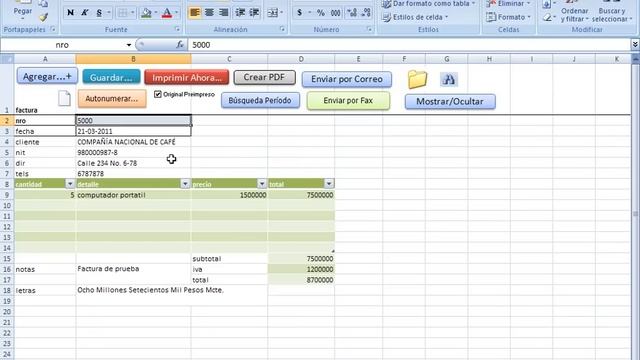
Task: Expand font color dropdown arrow
Action: coord(177,13)
